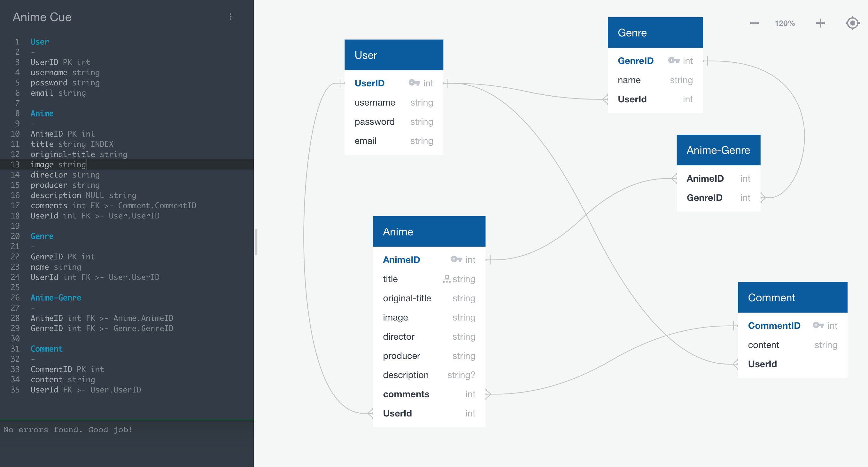This screenshot has width=868, height=467.
Task: Click the 120% zoom level value
Action: [x=785, y=23]
